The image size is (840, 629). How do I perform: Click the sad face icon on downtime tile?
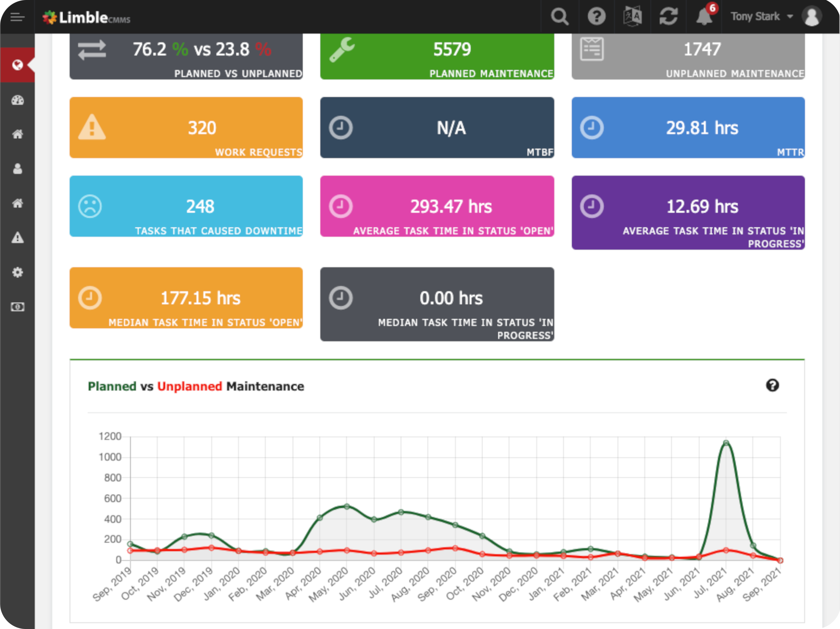[90, 206]
